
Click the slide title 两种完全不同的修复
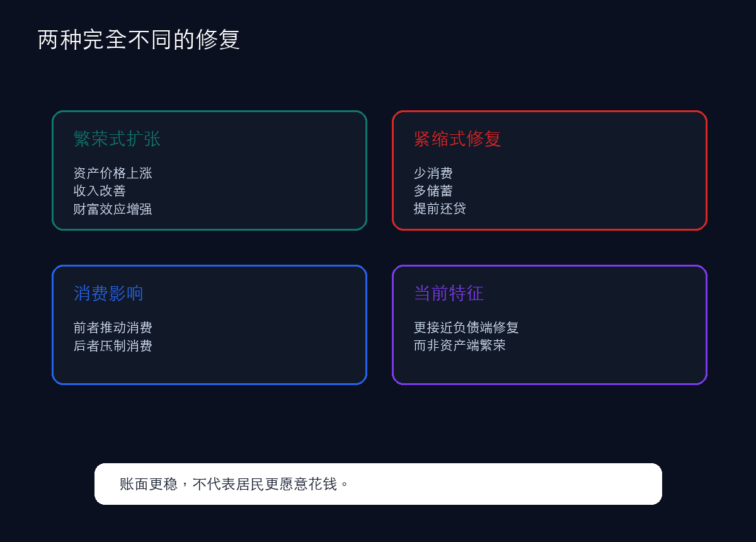139,40
